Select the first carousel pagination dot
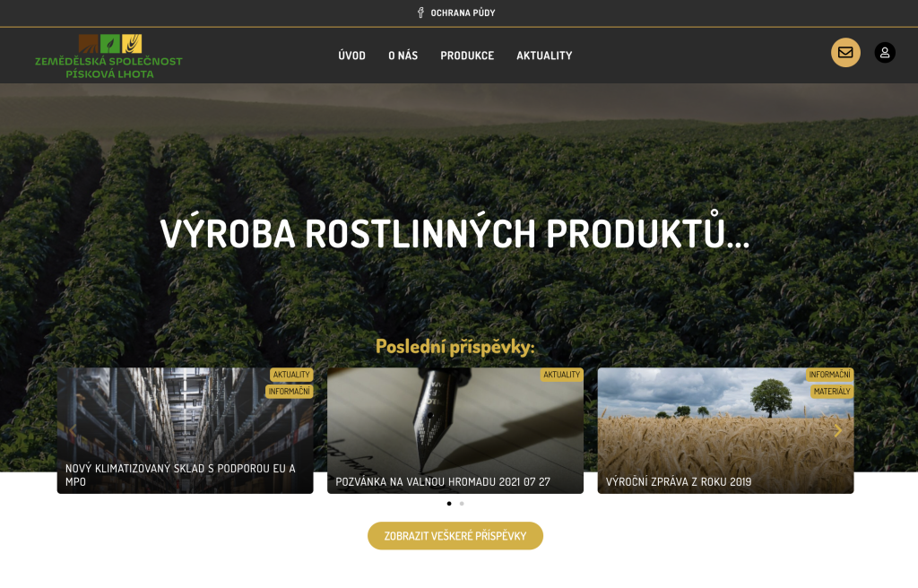Image resolution: width=918 pixels, height=588 pixels. coord(449,504)
